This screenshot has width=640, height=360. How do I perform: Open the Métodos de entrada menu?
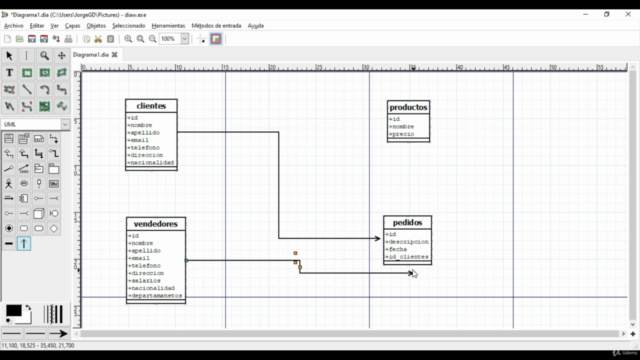coord(216,26)
